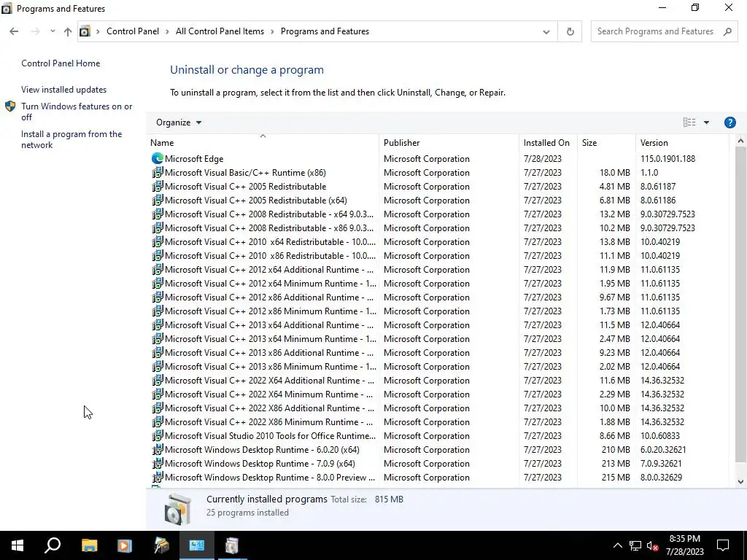Click icon of Visual Basic/C++ Runtime (x86)

point(158,172)
